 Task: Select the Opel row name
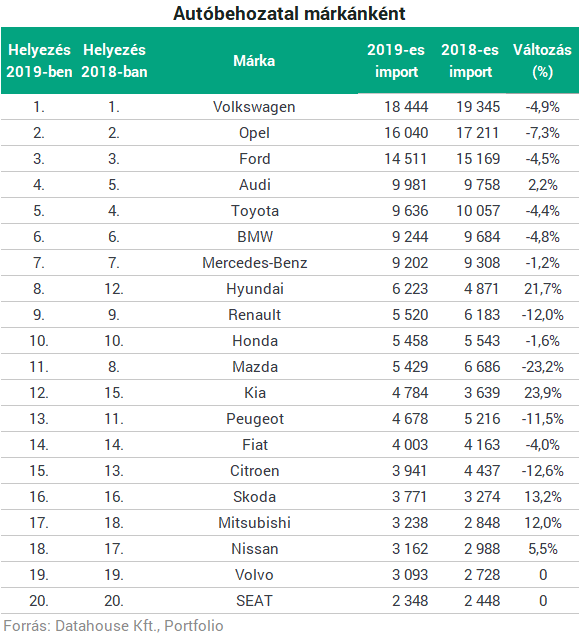point(254,133)
